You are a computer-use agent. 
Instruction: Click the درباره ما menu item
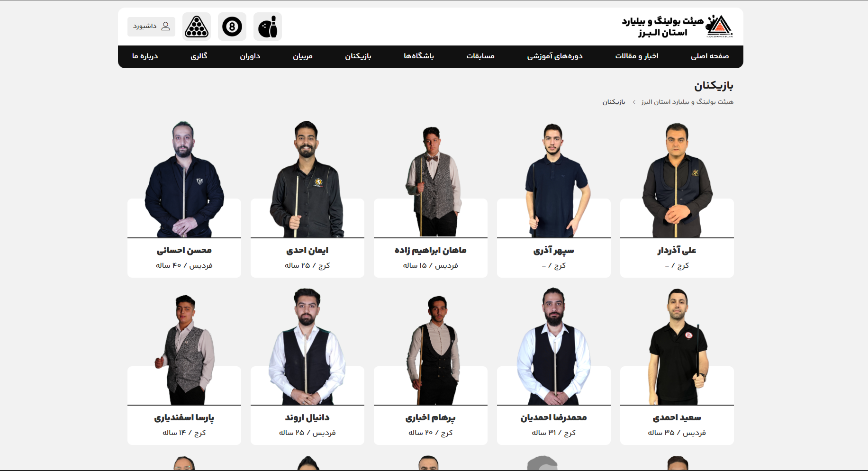click(145, 56)
